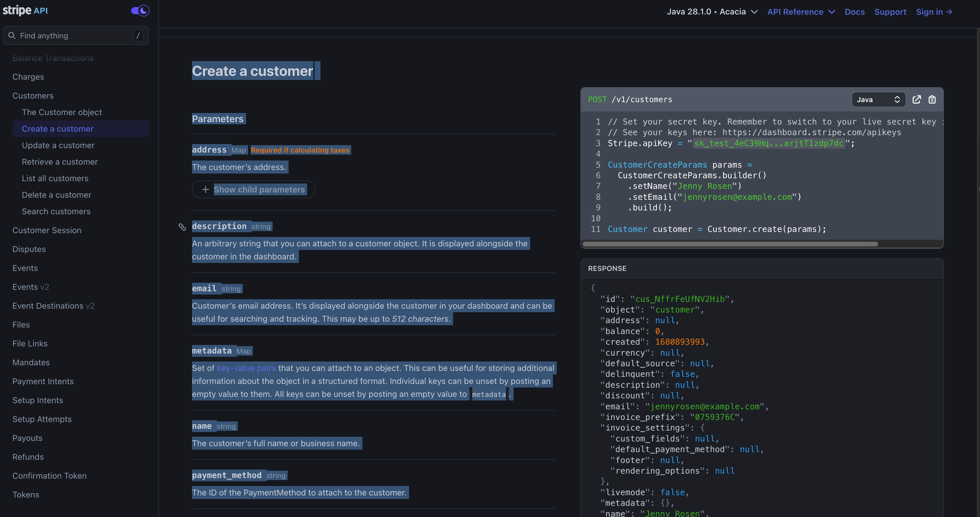Image resolution: width=980 pixels, height=517 pixels.
Task: Open Delete a customer
Action: (x=56, y=195)
